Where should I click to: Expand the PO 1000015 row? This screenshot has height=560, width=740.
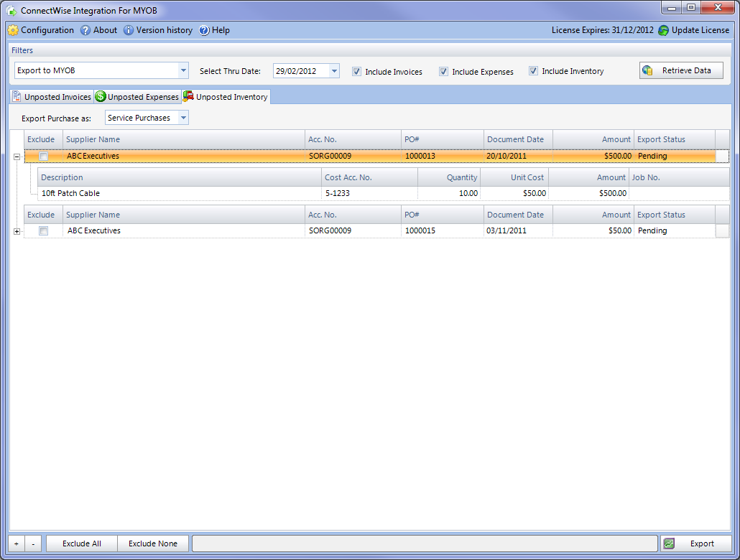17,231
